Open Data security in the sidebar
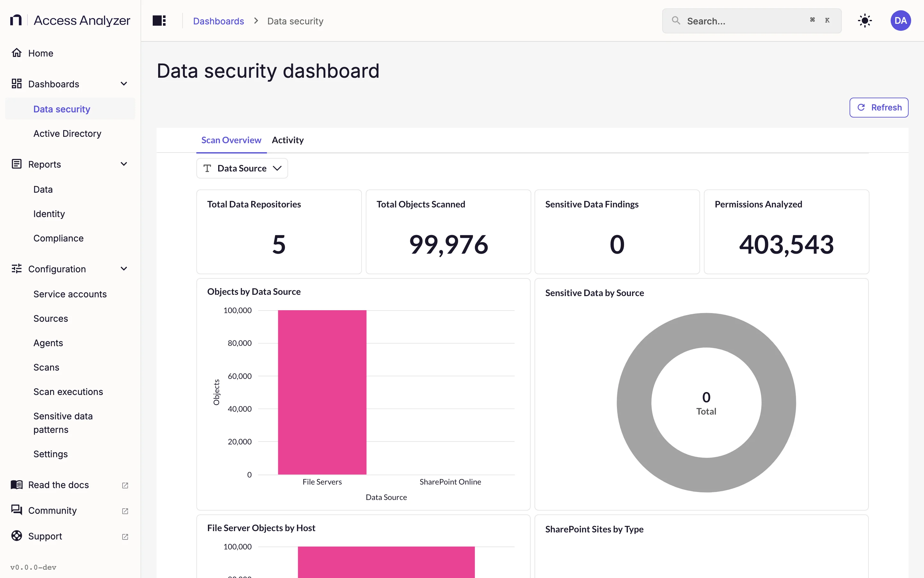 (70, 109)
